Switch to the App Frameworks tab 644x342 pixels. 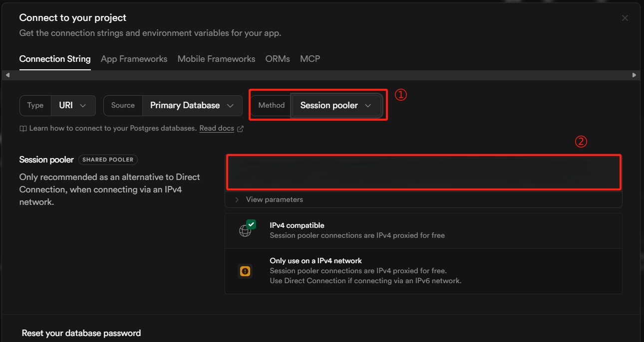coord(134,59)
